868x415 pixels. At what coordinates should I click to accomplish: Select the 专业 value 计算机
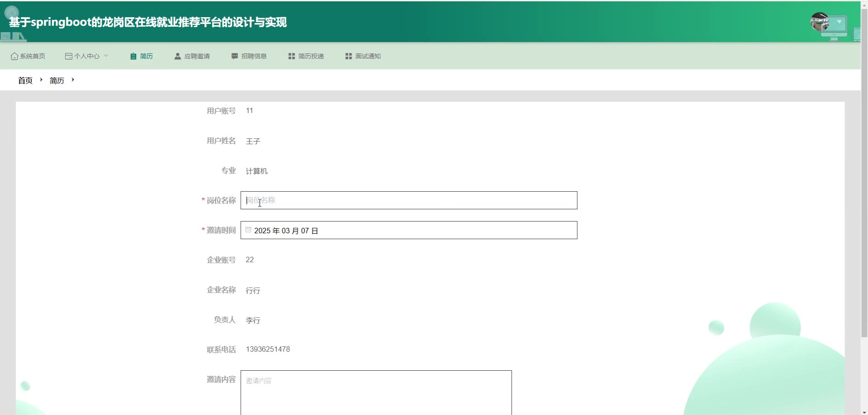(257, 171)
